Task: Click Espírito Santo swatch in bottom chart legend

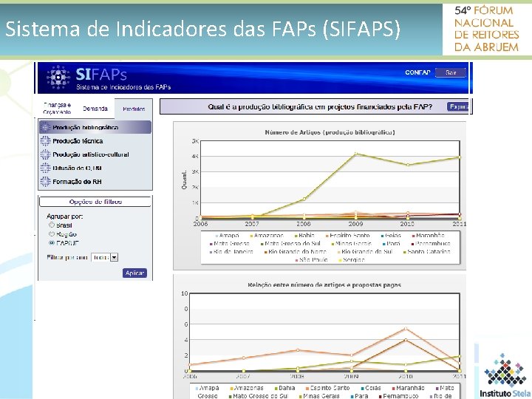Action: [x=307, y=388]
